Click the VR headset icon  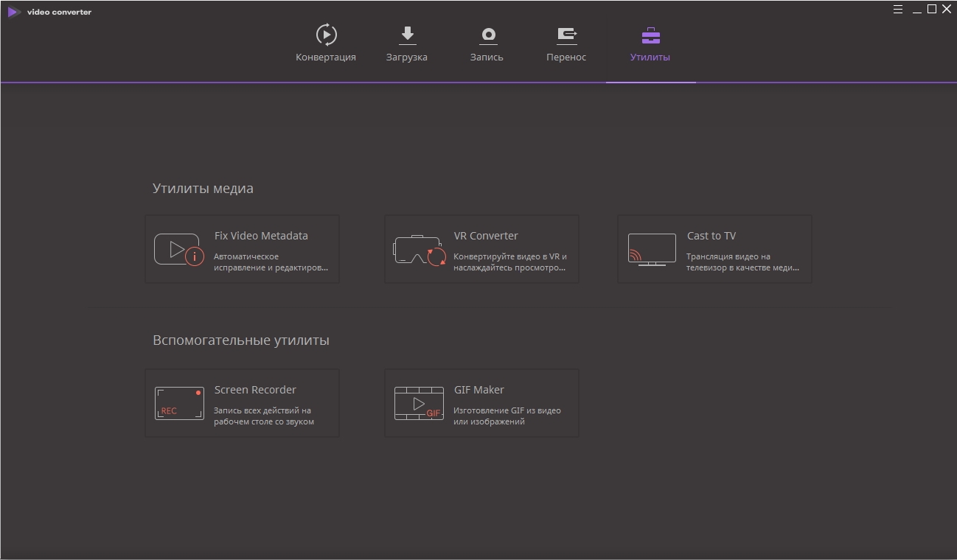point(419,250)
